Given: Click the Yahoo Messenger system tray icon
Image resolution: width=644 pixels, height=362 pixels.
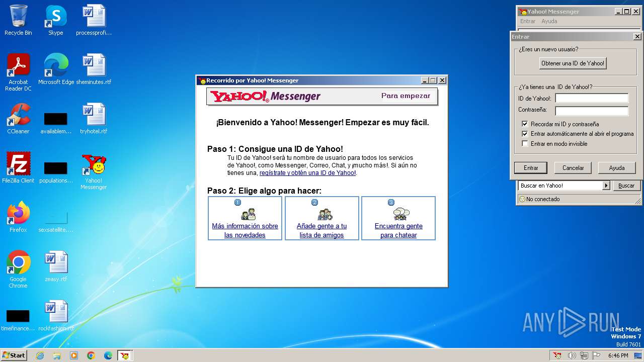Looking at the screenshot, I should click(557, 355).
